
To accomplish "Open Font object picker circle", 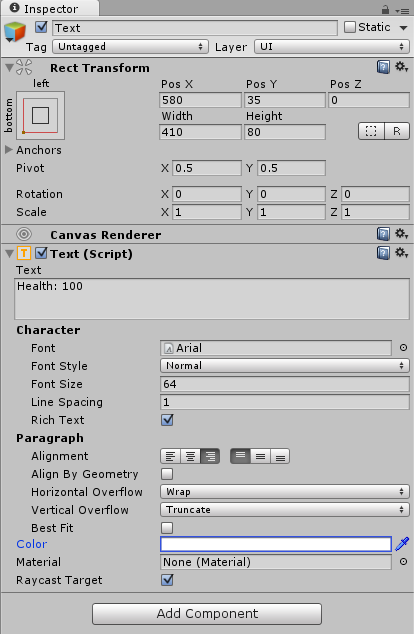I will click(403, 348).
